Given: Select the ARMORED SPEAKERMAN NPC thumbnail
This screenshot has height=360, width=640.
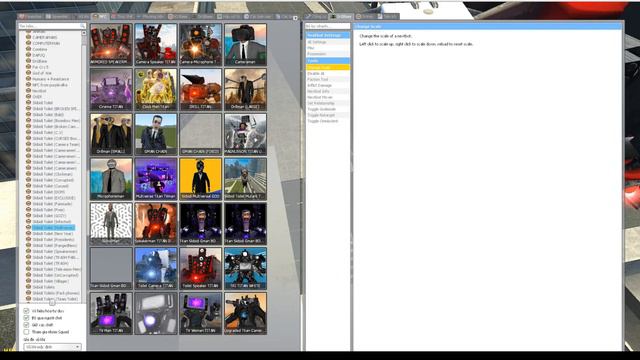Looking at the screenshot, I should [x=111, y=44].
